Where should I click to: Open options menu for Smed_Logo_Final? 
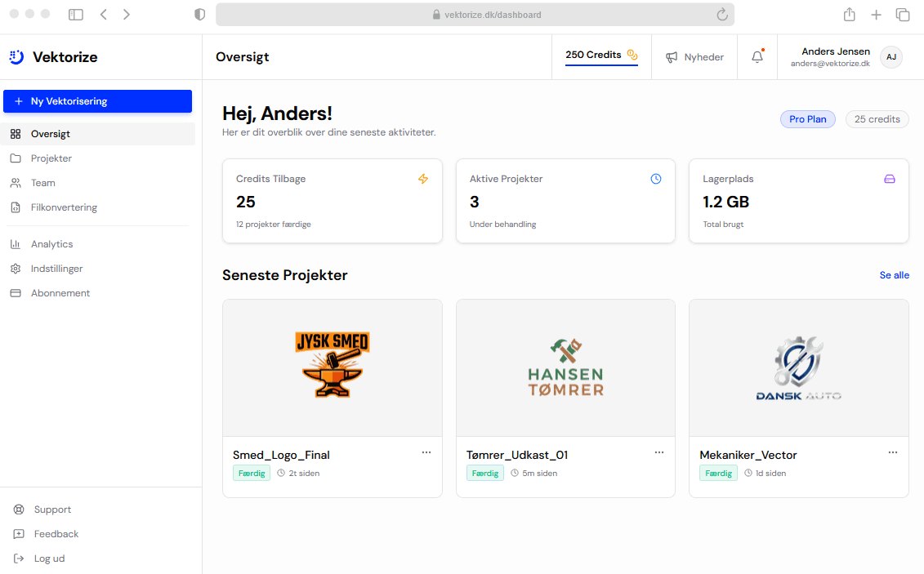pyautogui.click(x=426, y=452)
